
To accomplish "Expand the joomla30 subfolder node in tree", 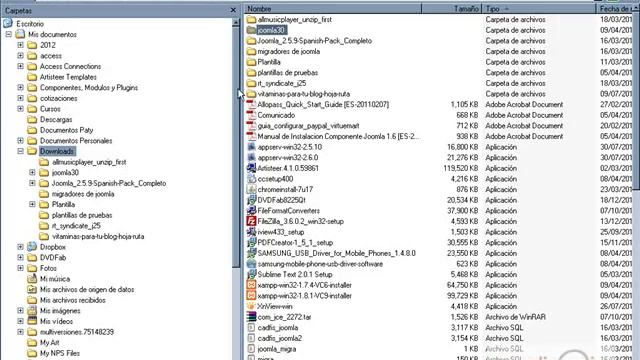I will (x=32, y=172).
